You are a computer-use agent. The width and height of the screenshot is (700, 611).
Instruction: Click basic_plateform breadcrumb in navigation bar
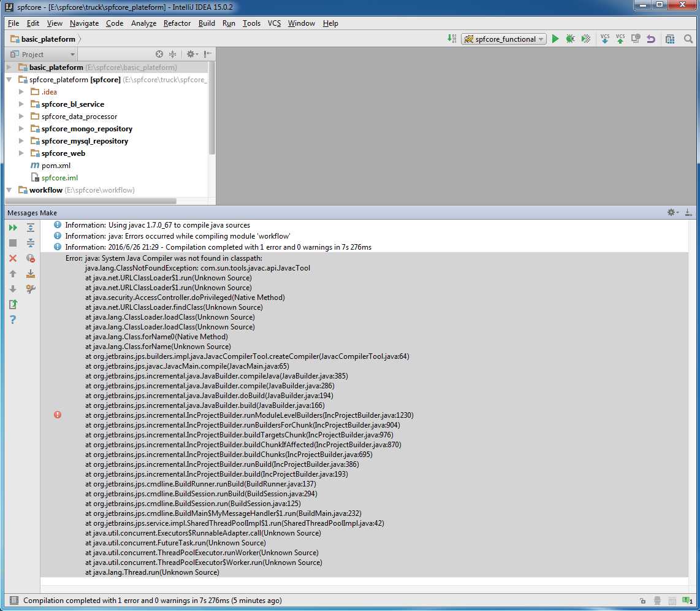tap(43, 39)
